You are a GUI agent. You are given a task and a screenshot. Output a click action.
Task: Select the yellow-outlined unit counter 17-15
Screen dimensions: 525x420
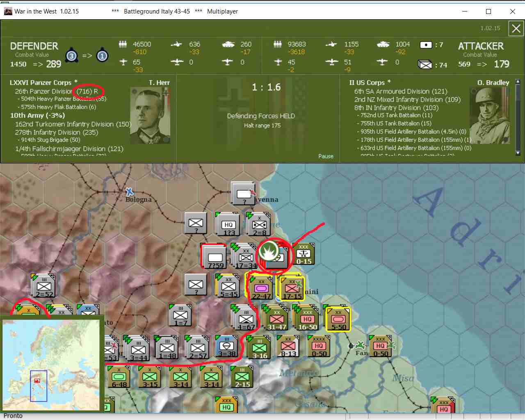292,288
